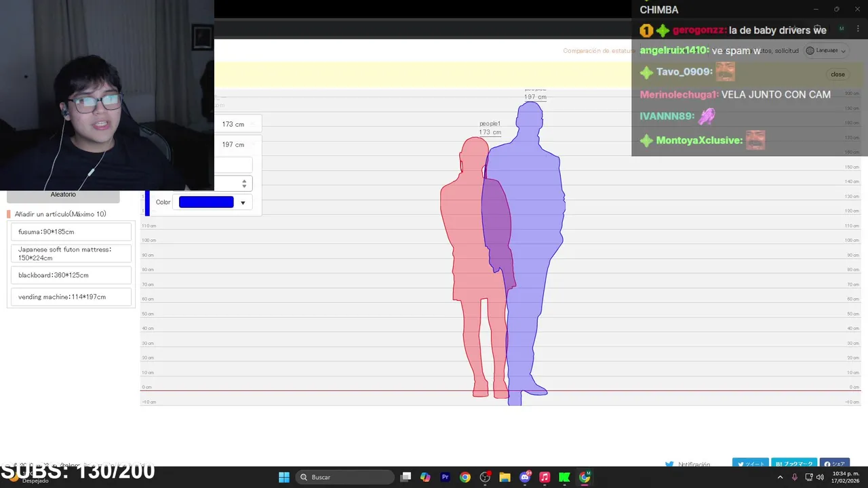Open the Kick app from taskbar

click(564, 477)
